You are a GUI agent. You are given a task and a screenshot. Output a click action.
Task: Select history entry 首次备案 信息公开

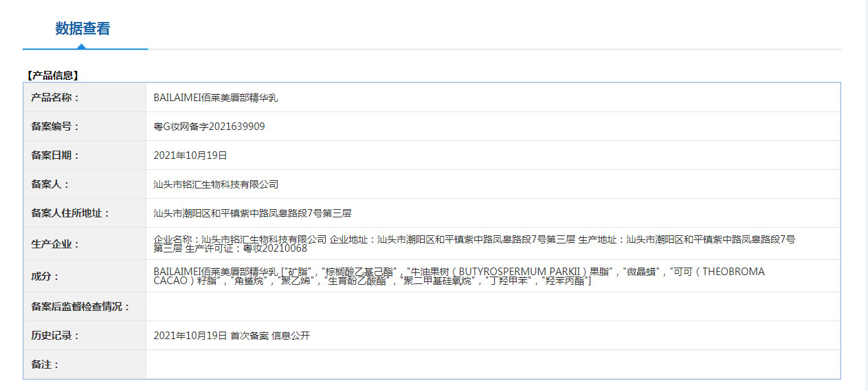(270, 336)
